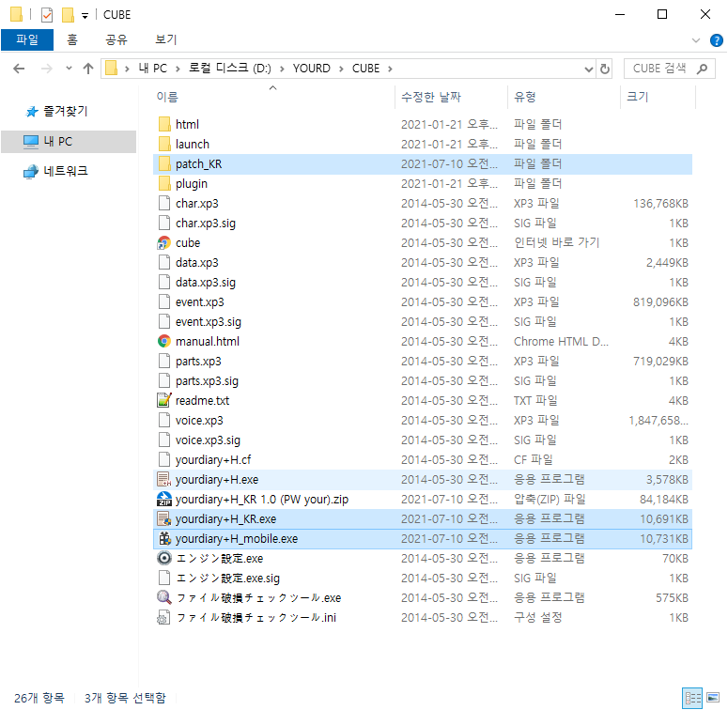Select the patch_KR folder icon
This screenshot has height=710, width=728.
pos(164,163)
